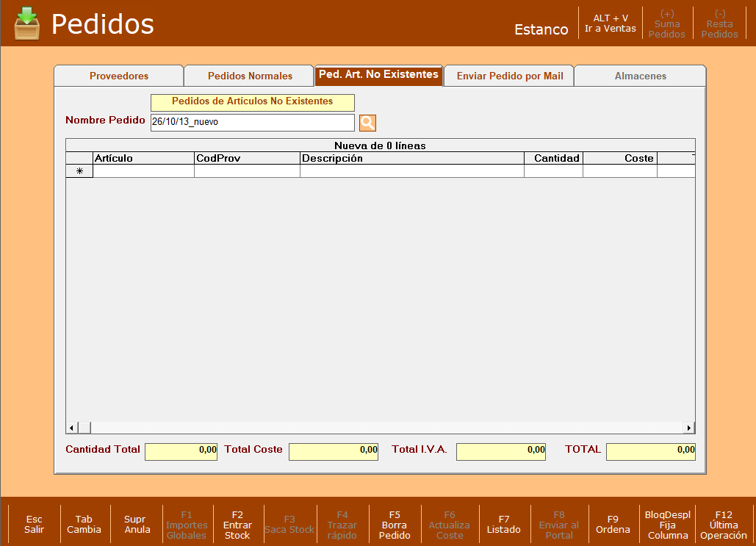
Task: Click the CodProv column header
Action: tap(248, 158)
